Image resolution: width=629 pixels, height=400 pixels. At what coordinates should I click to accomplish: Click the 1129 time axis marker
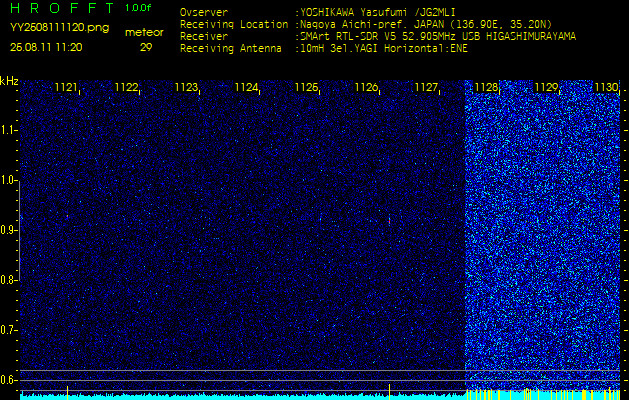click(546, 87)
